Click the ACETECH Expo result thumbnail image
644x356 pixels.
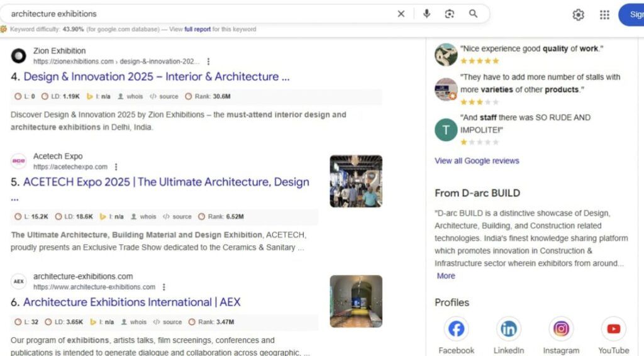click(356, 181)
